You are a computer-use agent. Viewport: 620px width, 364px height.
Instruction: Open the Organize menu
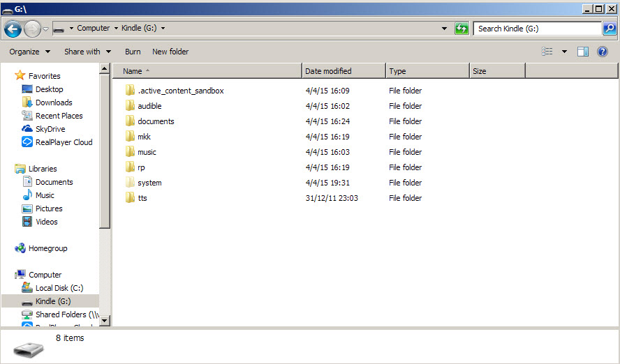(29, 52)
